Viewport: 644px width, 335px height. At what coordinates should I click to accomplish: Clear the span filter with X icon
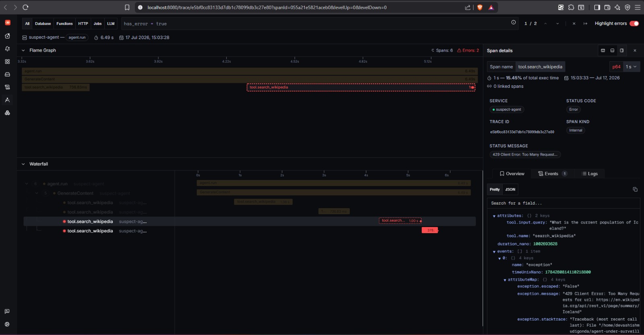pyautogui.click(x=574, y=23)
